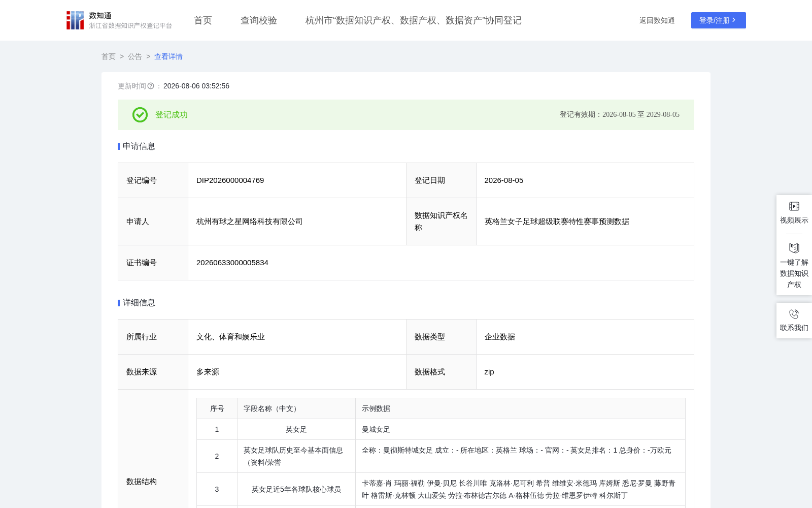Click field 英女足近5年各球队核心球员
This screenshot has height=508, width=812.
pyautogui.click(x=296, y=489)
